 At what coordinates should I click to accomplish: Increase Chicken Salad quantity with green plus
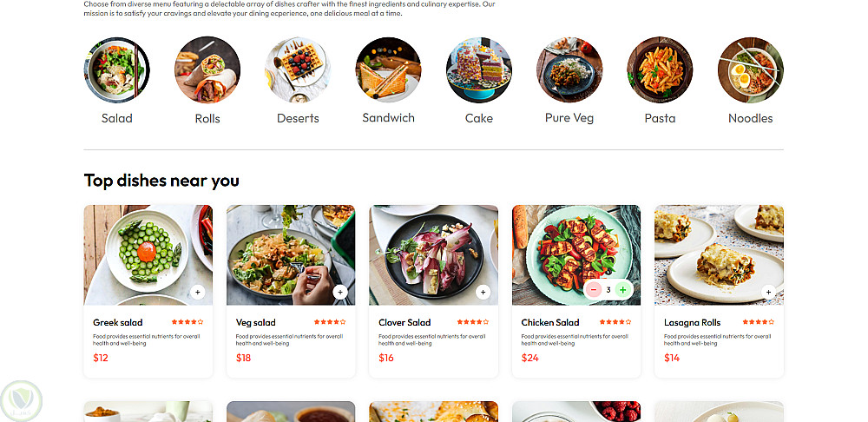pos(623,290)
